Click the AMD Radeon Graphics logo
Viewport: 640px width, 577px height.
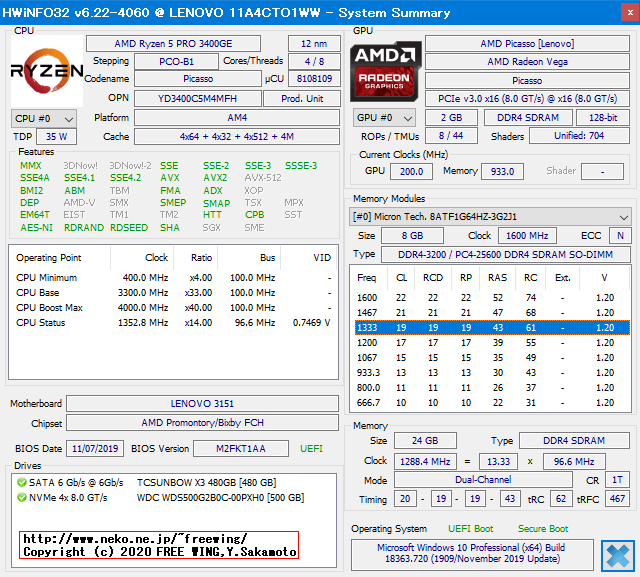tap(386, 71)
